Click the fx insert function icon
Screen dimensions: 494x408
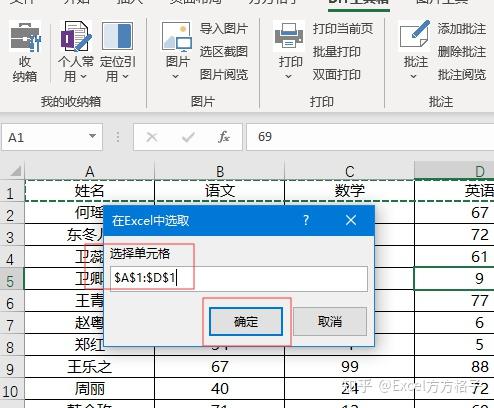(x=223, y=137)
